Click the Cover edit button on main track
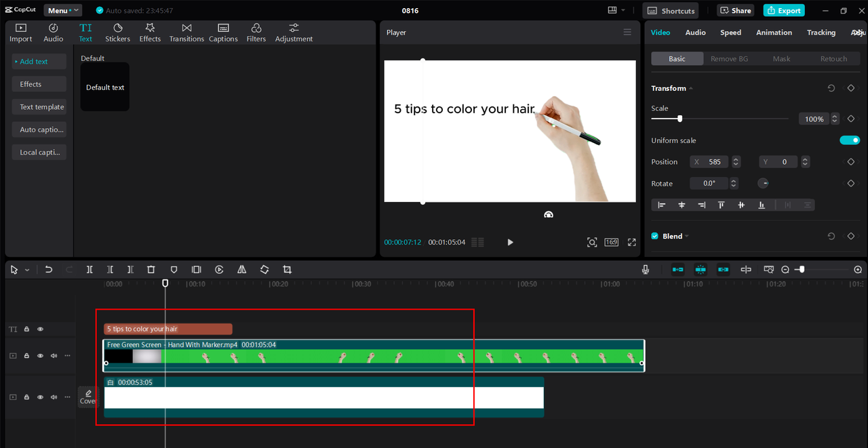Viewport: 868px width, 448px height. (x=88, y=397)
